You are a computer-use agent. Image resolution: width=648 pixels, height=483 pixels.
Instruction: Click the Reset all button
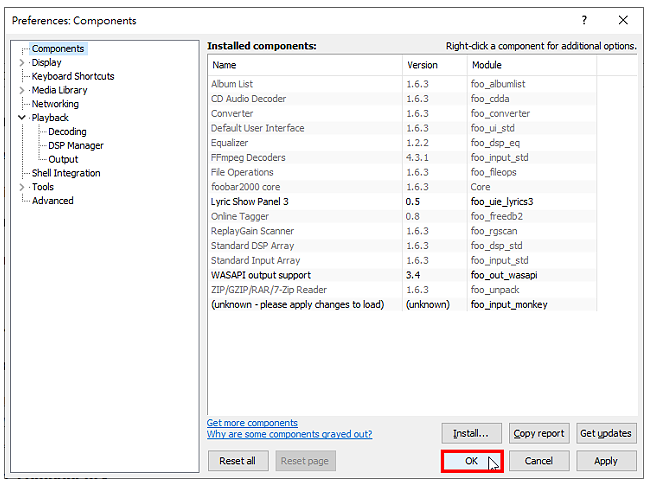(238, 461)
